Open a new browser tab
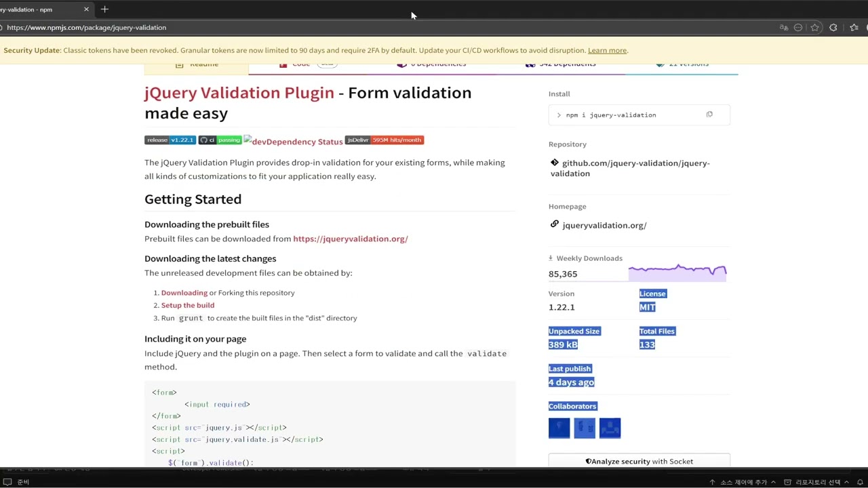The image size is (868, 488). 104,9
